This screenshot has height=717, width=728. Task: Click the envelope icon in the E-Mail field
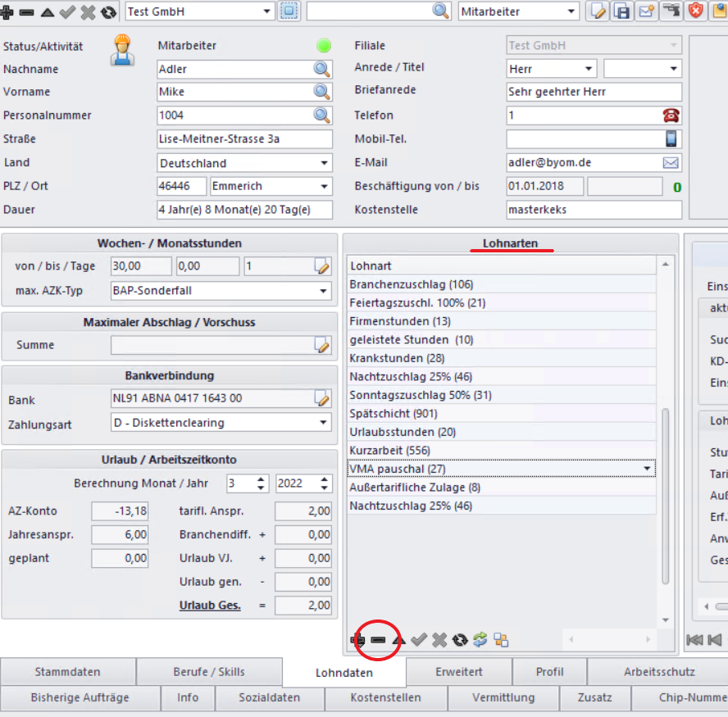pyautogui.click(x=671, y=163)
